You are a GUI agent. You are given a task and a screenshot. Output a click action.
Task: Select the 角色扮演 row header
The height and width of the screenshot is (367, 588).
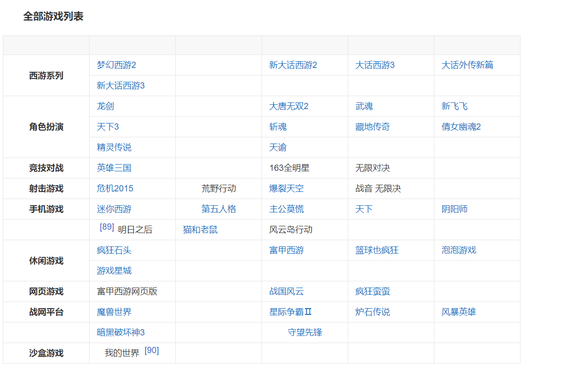click(46, 127)
